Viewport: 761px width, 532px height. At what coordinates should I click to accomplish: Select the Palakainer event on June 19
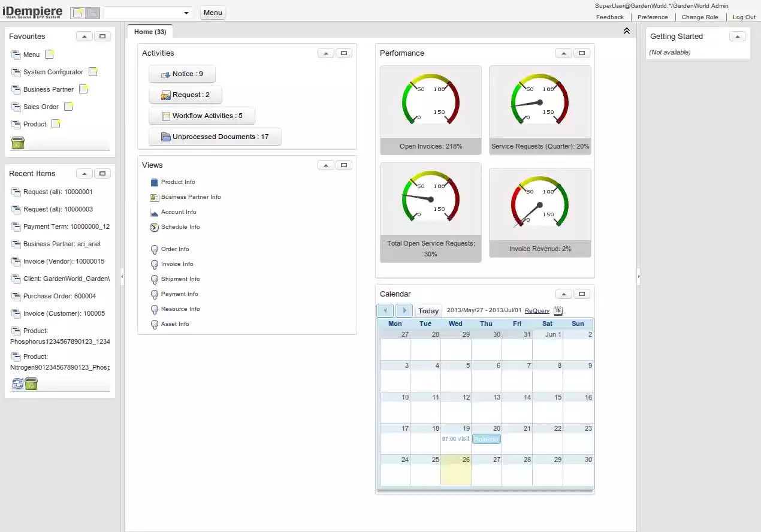(x=486, y=439)
